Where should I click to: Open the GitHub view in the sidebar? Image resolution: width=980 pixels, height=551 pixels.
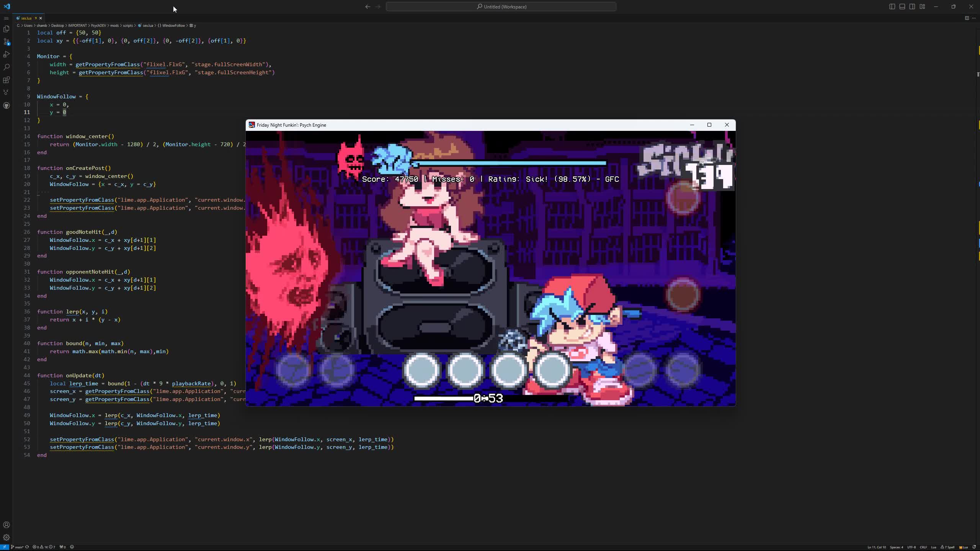coord(7,106)
